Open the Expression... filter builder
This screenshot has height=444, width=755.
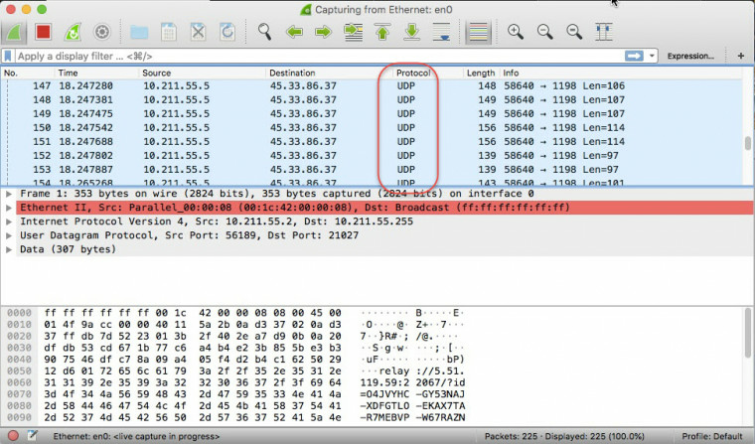[x=690, y=56]
